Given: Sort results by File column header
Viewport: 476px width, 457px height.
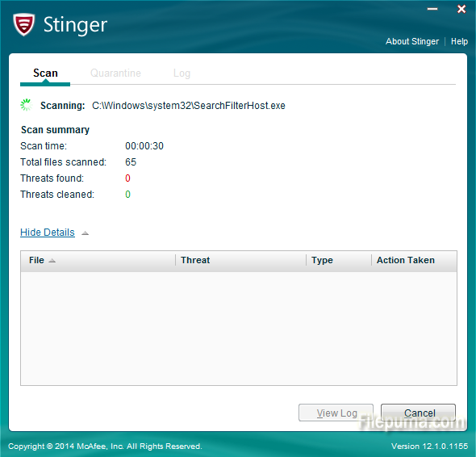Looking at the screenshot, I should [98, 261].
